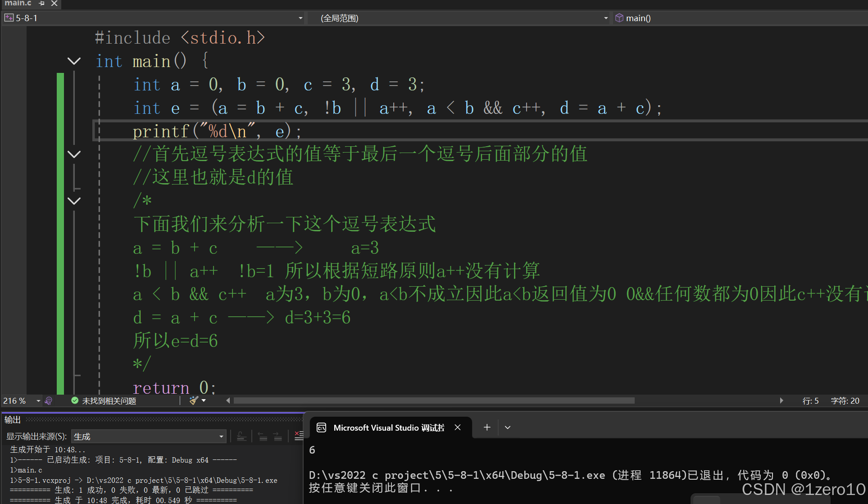Pin the main.c tab
This screenshot has width=868, height=504.
pos(41,3)
